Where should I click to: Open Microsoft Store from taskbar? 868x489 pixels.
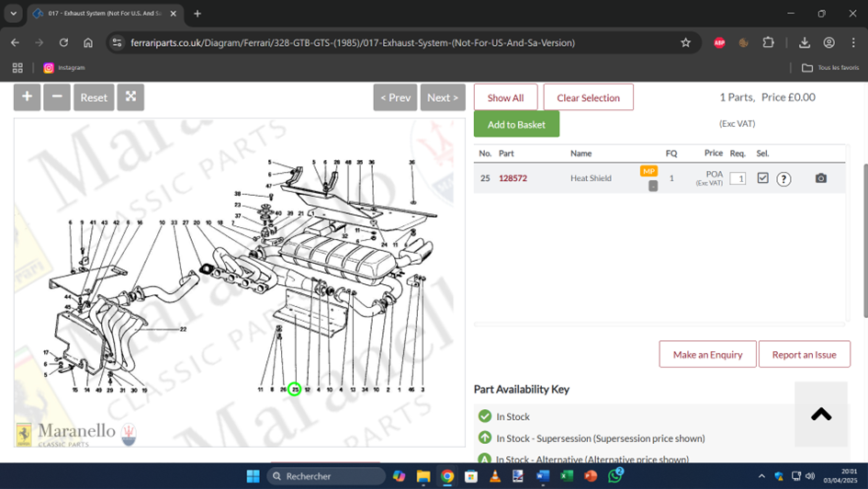click(x=471, y=476)
